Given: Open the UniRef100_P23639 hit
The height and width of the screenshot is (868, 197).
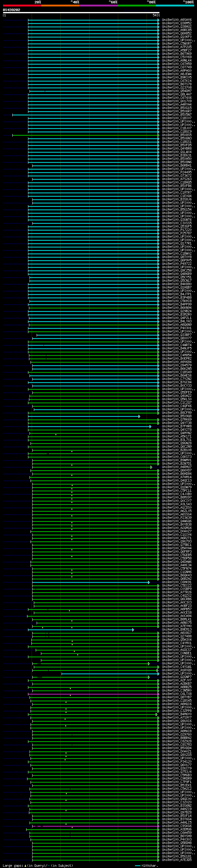Looking at the screenshot, I should (x=177, y=518).
